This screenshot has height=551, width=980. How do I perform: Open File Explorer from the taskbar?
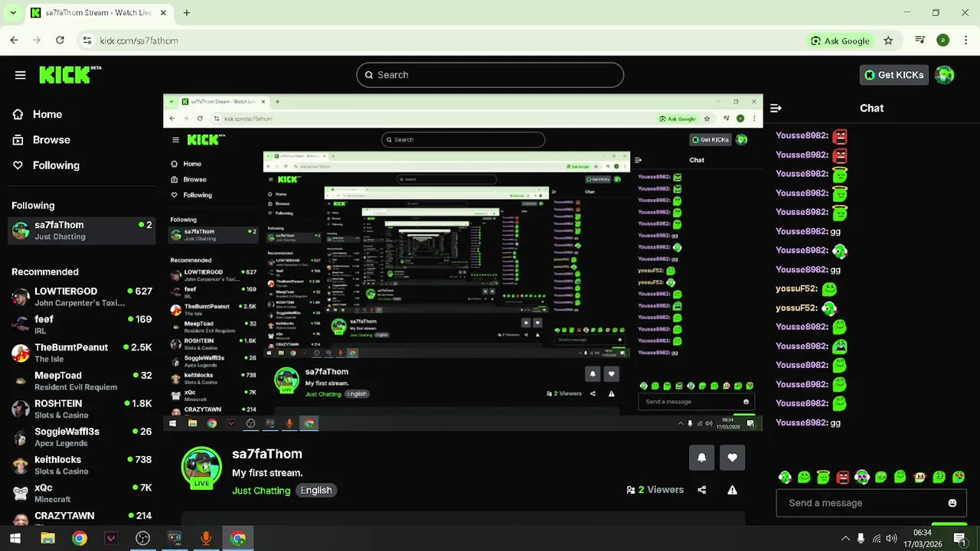47,539
